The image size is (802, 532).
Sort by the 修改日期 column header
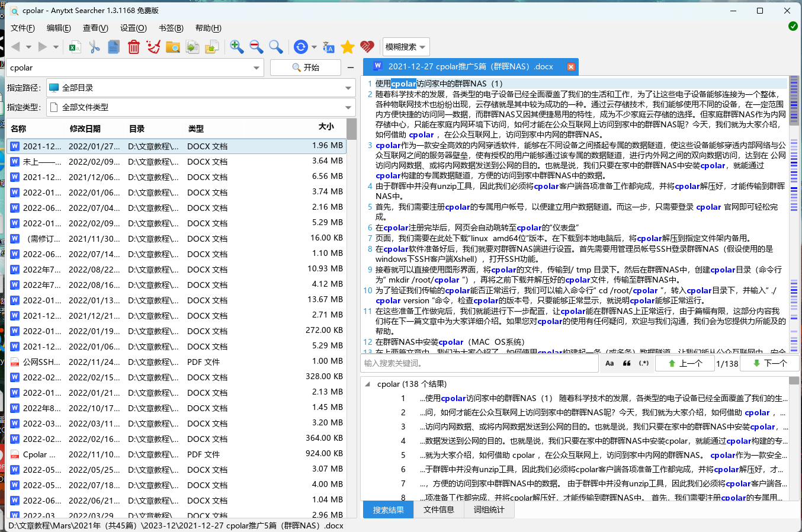85,129
